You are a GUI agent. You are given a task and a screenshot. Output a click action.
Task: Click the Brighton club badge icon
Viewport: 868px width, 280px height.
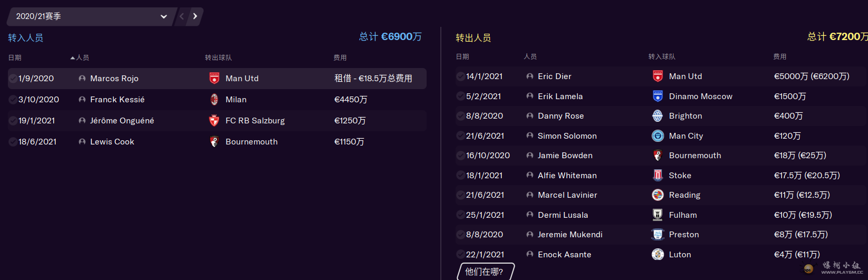coord(658,116)
